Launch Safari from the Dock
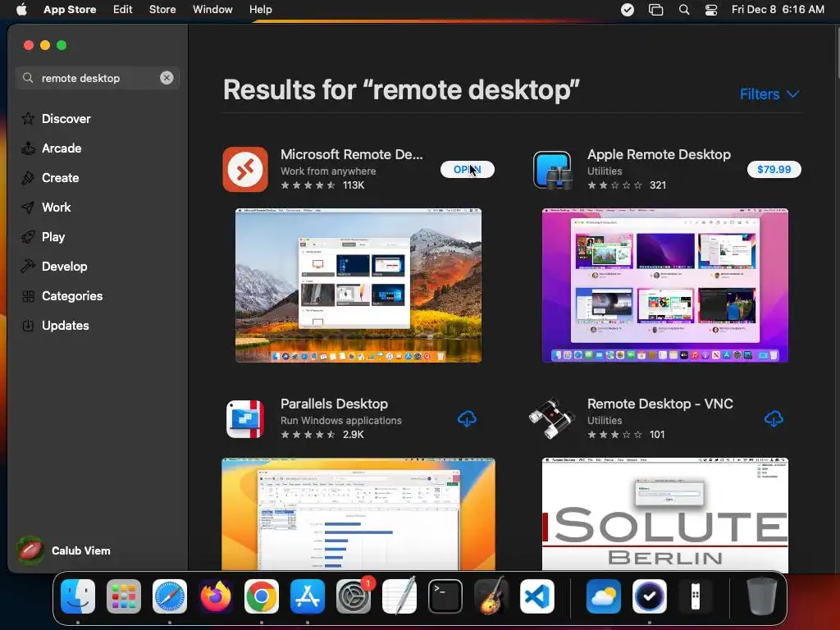This screenshot has height=630, width=840. tap(170, 596)
